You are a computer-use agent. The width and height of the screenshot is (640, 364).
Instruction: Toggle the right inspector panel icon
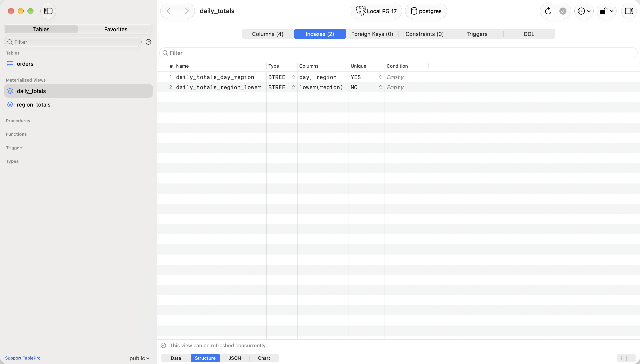(x=629, y=11)
